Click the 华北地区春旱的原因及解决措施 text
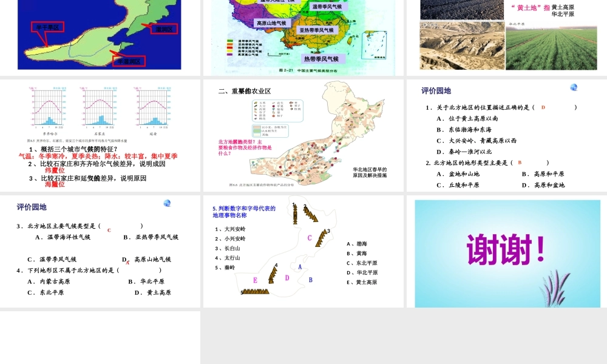The height and width of the screenshot is (364, 607). coord(370,172)
